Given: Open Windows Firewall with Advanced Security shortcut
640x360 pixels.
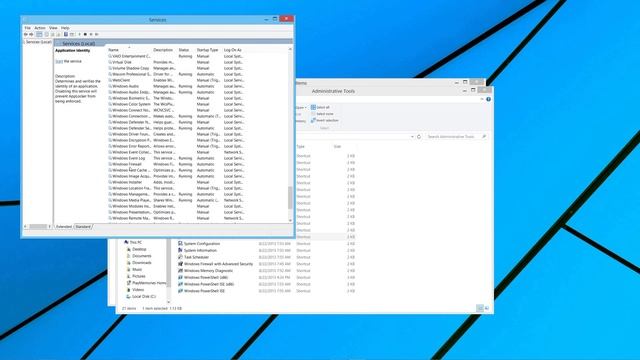Looking at the screenshot, I should pyautogui.click(x=216, y=264).
